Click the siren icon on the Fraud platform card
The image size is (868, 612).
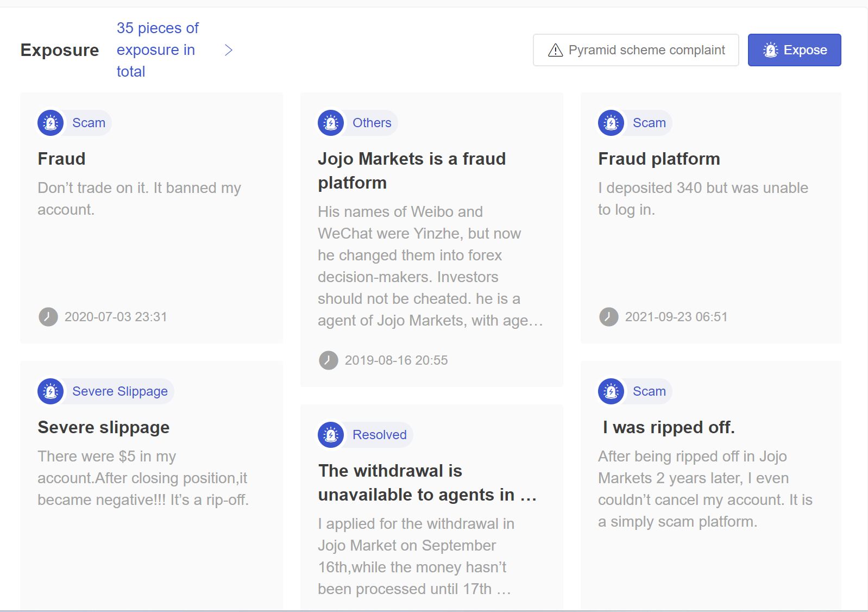[611, 123]
